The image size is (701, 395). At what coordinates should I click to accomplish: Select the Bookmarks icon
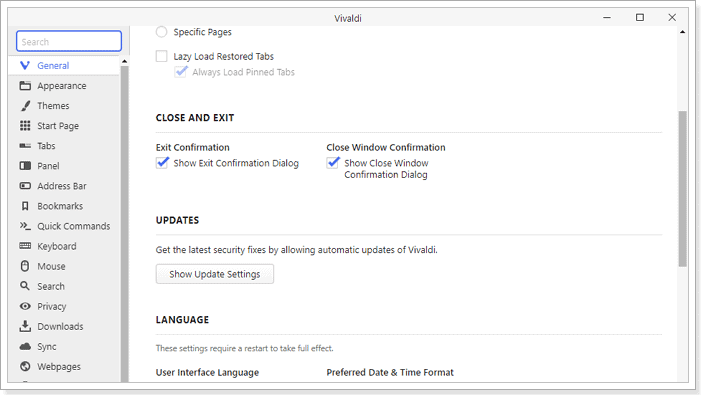(x=25, y=206)
